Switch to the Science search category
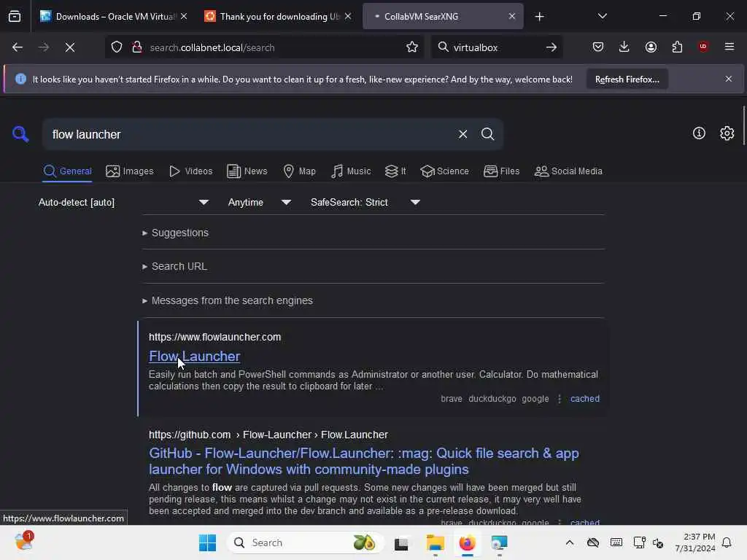Screen dimensions: 747x560 coord(444,171)
